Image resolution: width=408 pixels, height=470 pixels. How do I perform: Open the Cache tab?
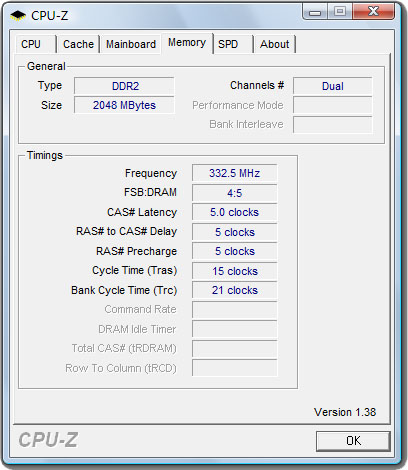pyautogui.click(x=78, y=44)
